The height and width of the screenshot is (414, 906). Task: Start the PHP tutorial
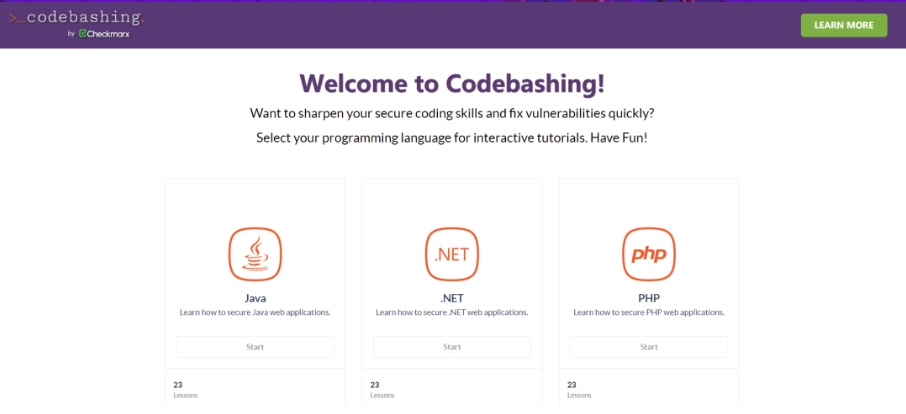[x=649, y=347]
